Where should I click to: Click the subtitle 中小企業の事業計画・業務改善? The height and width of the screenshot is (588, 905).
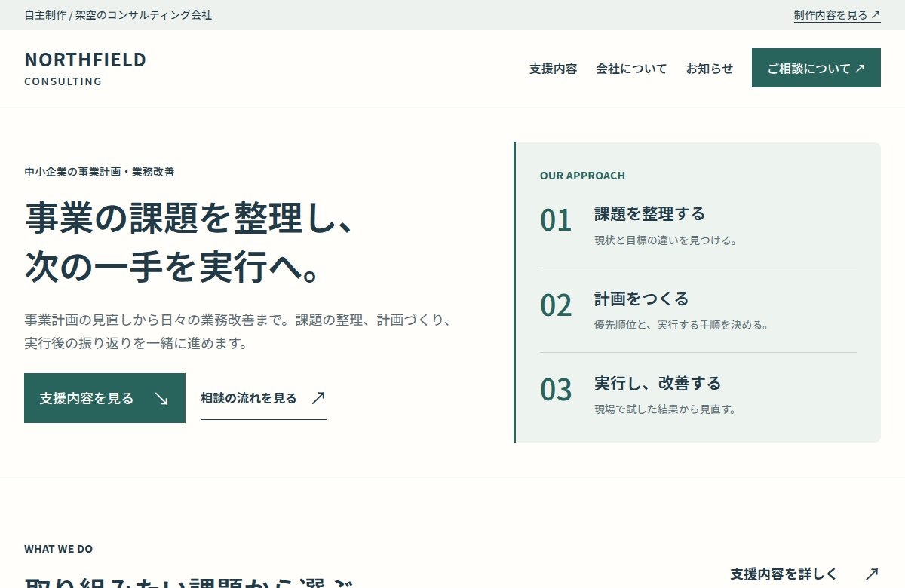(x=100, y=172)
